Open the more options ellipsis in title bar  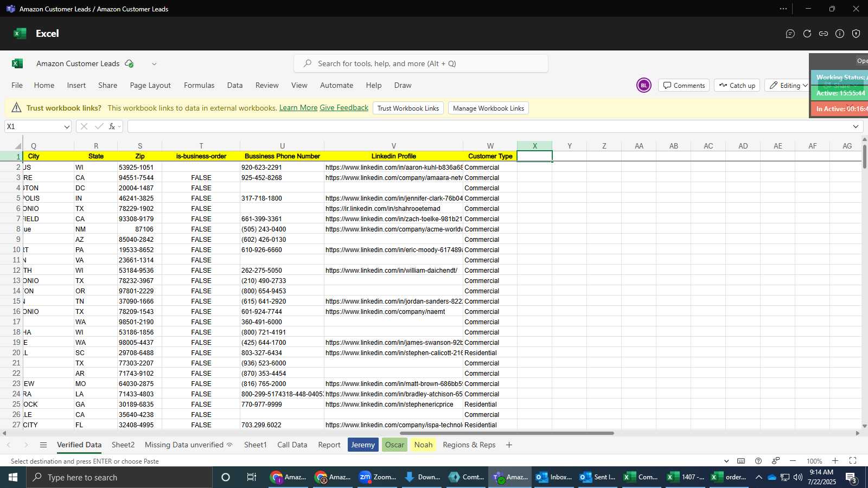point(783,9)
